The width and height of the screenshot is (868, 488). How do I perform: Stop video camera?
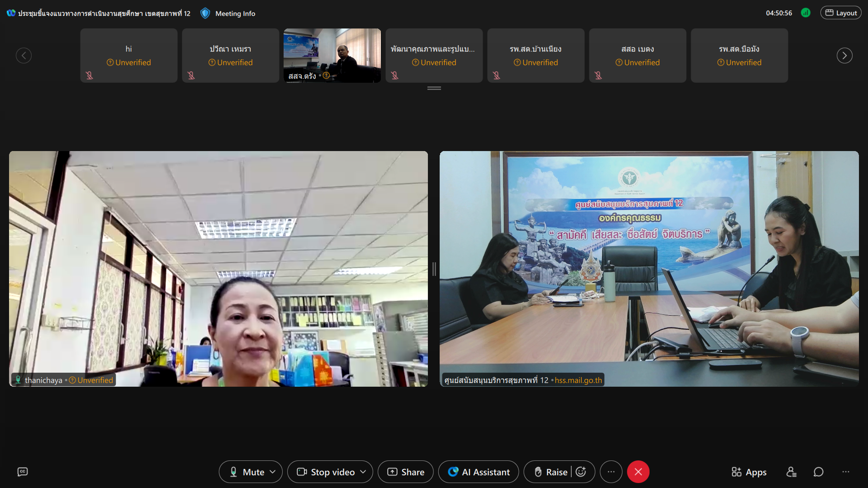[326, 472]
